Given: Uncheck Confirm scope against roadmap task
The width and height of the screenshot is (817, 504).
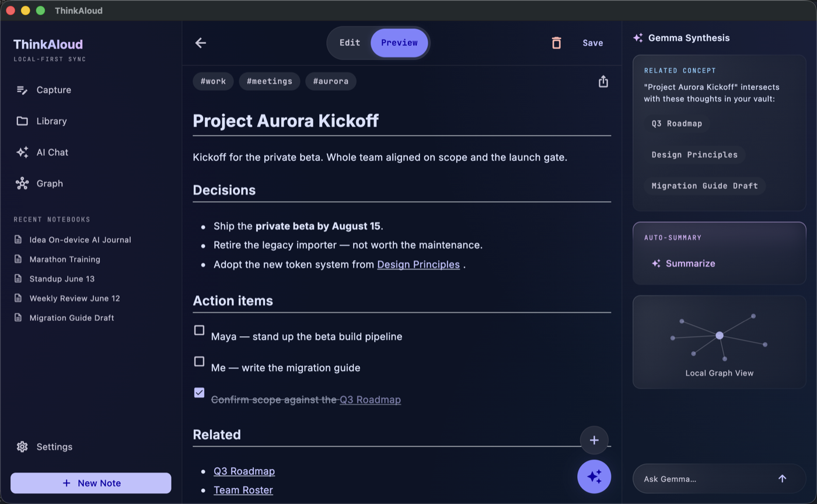Looking at the screenshot, I should [x=199, y=393].
